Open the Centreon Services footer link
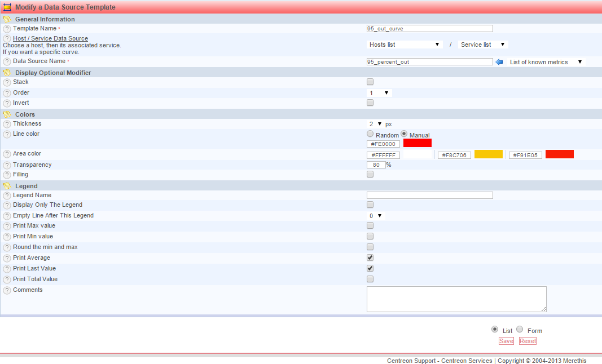The width and height of the screenshot is (602, 364). pos(467,361)
